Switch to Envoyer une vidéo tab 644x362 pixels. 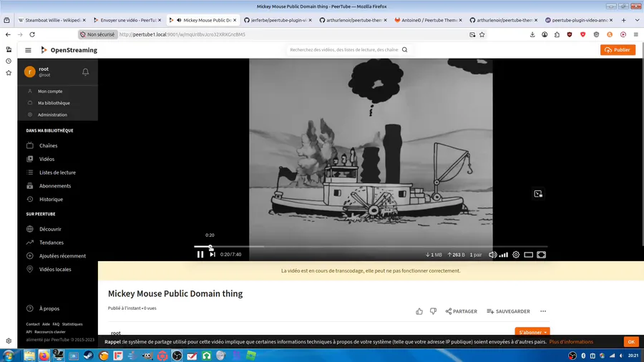pos(128,20)
